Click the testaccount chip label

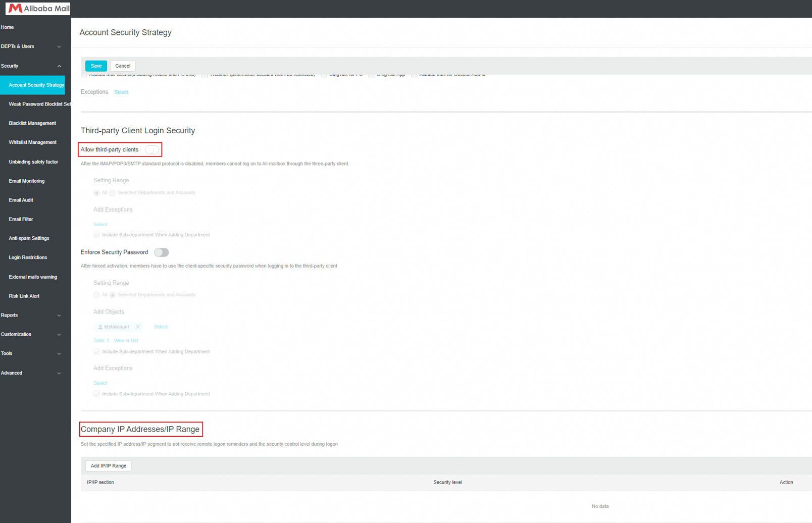tap(117, 327)
